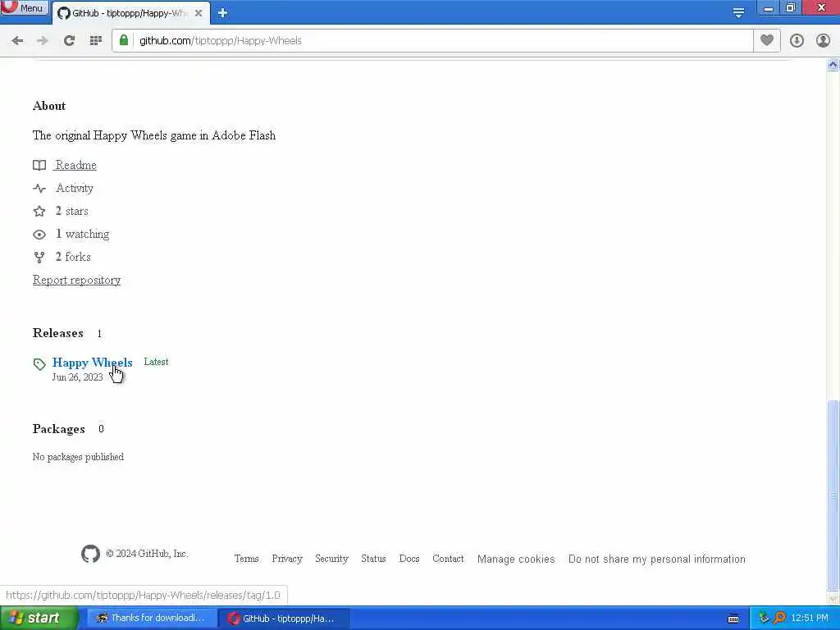Click the fork icon beside forks count

point(39,257)
